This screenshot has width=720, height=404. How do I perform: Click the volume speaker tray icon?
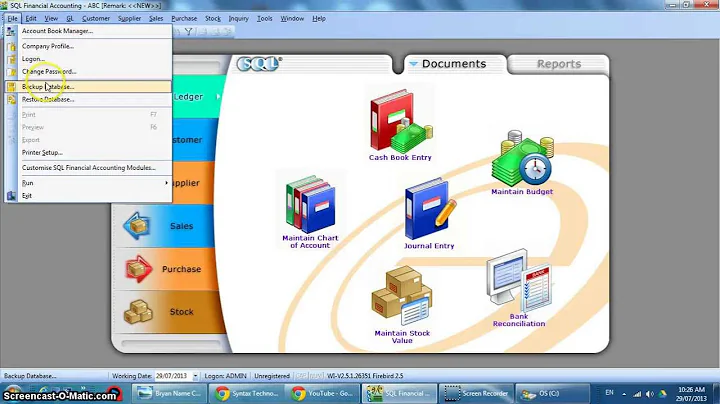[x=650, y=394]
